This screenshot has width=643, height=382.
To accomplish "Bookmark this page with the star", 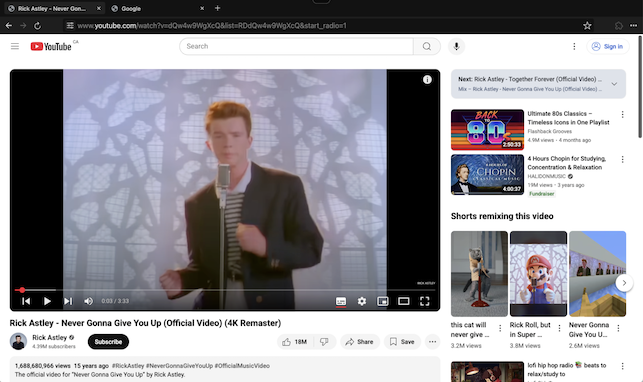I will (587, 25).
